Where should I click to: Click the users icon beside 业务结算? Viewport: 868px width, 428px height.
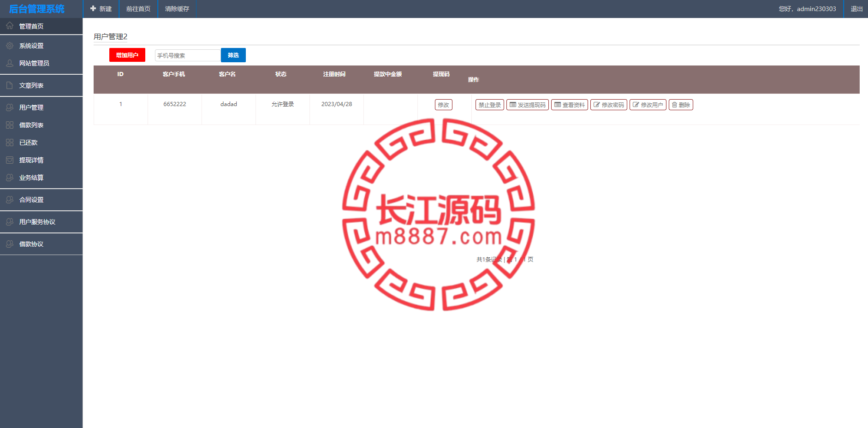(10, 178)
